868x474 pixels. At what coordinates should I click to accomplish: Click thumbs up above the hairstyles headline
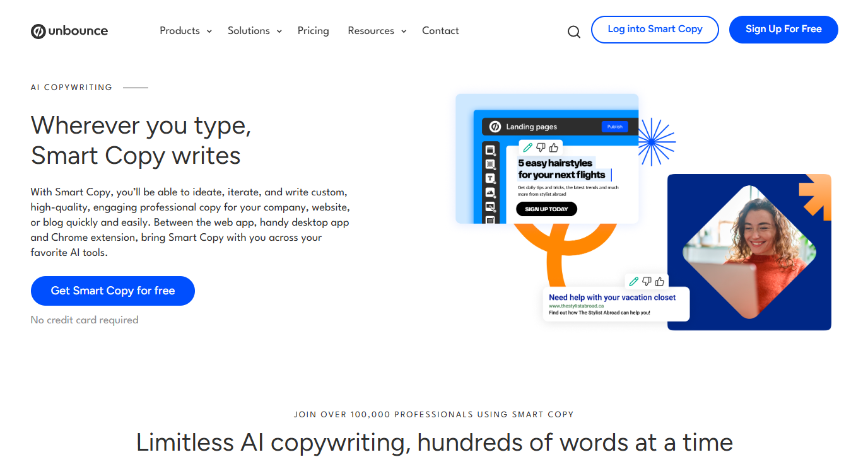554,147
